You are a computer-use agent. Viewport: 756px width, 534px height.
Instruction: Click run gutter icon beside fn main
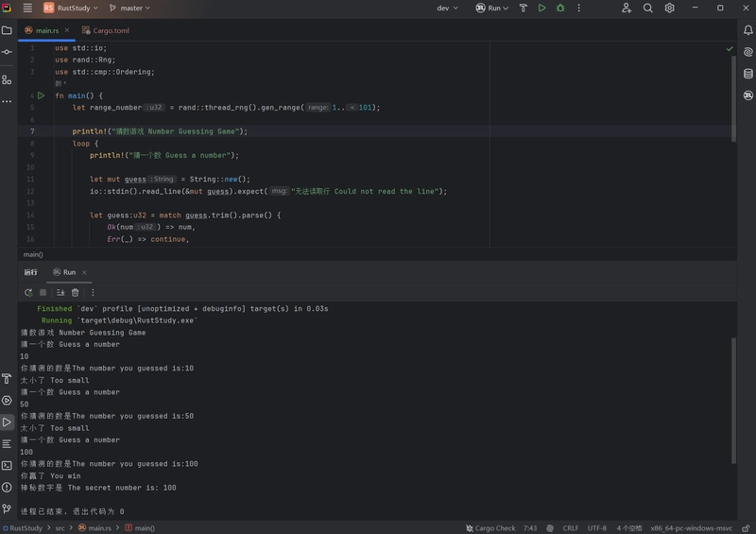point(41,95)
